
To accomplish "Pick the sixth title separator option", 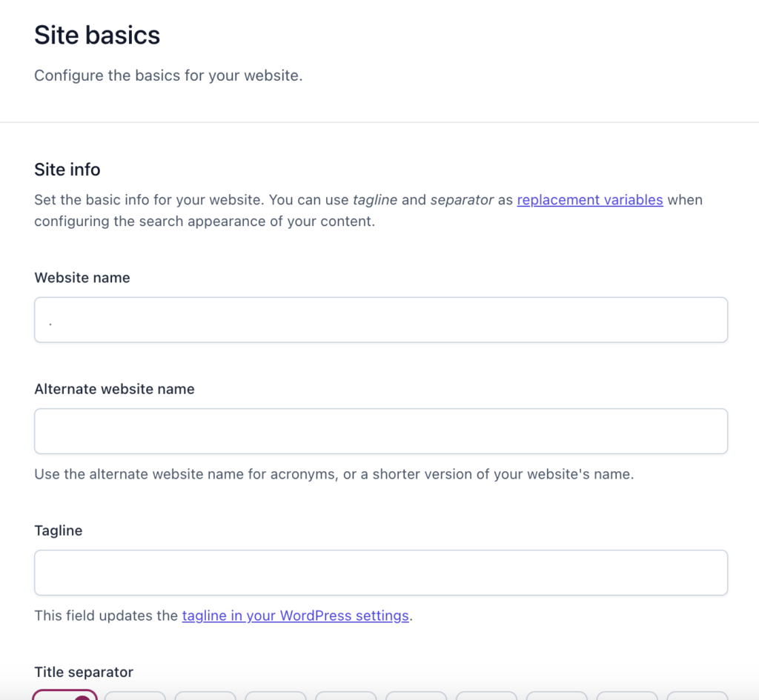I will [416, 696].
